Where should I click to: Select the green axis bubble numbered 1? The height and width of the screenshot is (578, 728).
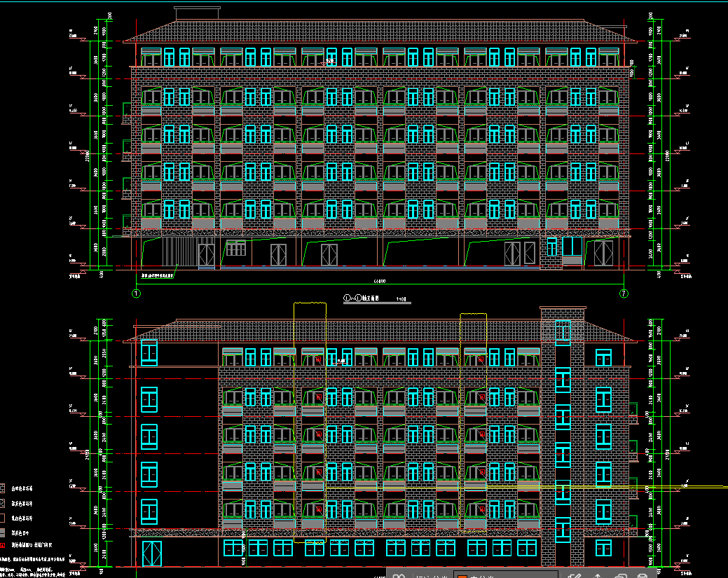136,294
